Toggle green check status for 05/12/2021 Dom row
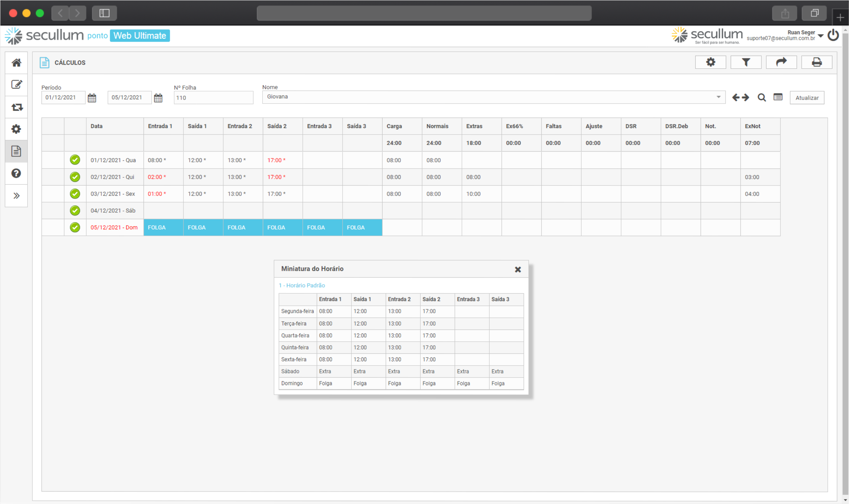849x504 pixels. pyautogui.click(x=75, y=227)
